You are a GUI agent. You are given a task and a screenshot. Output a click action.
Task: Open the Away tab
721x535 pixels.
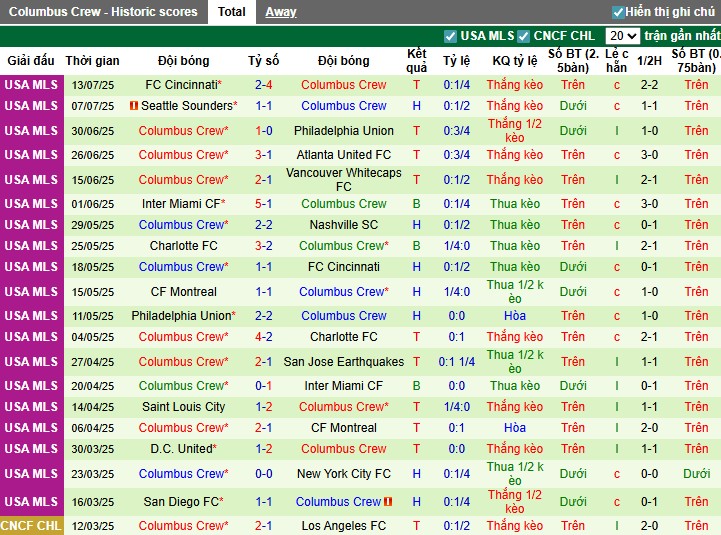tap(280, 12)
